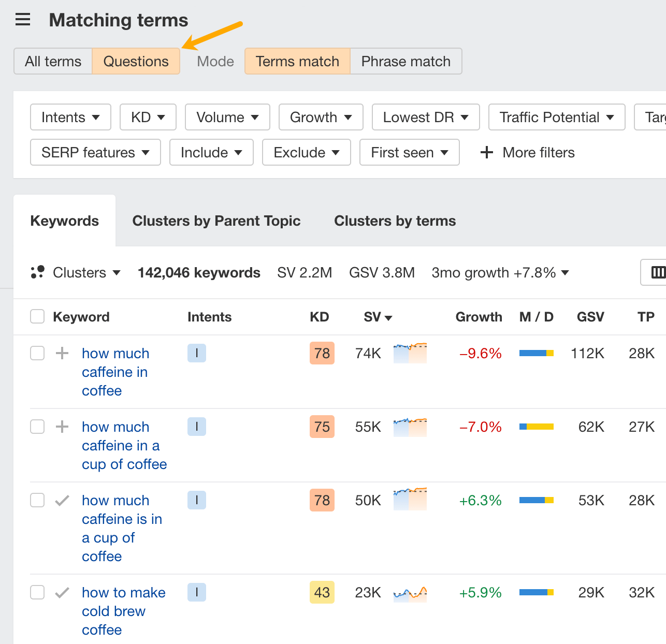
Task: Open the Volume filter dropdown
Action: click(227, 117)
